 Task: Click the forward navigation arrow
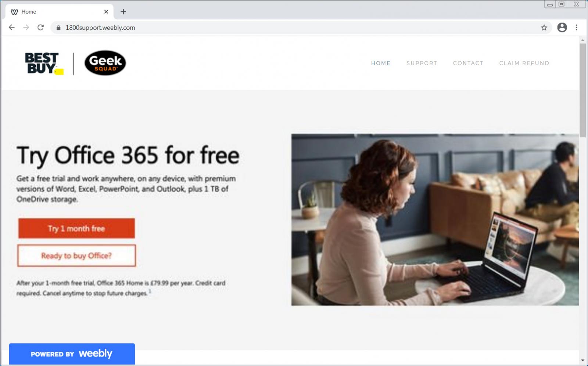[x=26, y=28]
